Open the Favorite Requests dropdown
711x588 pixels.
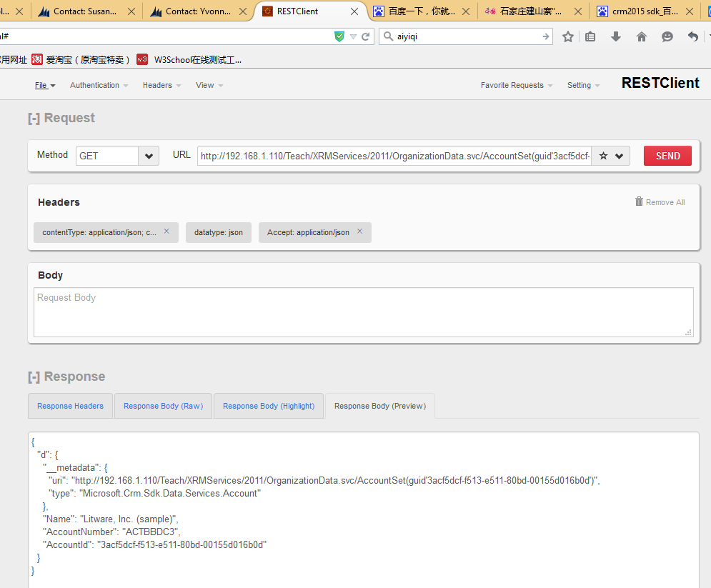[x=517, y=85]
